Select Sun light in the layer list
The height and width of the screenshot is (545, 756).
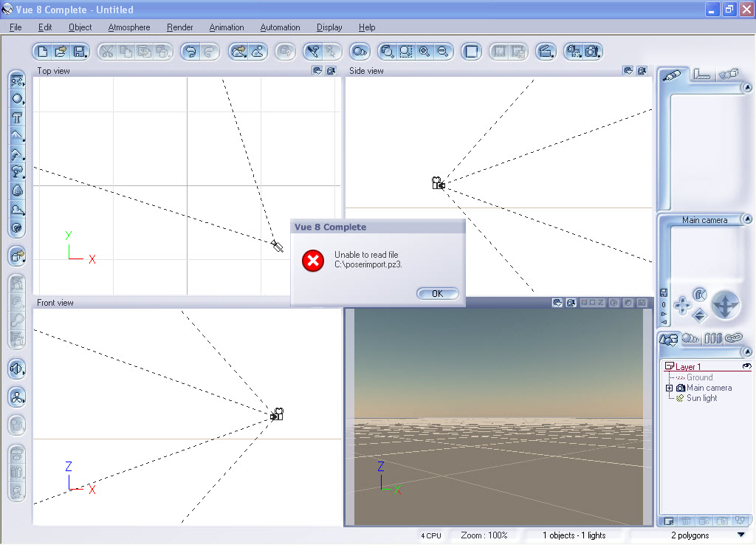pyautogui.click(x=701, y=398)
